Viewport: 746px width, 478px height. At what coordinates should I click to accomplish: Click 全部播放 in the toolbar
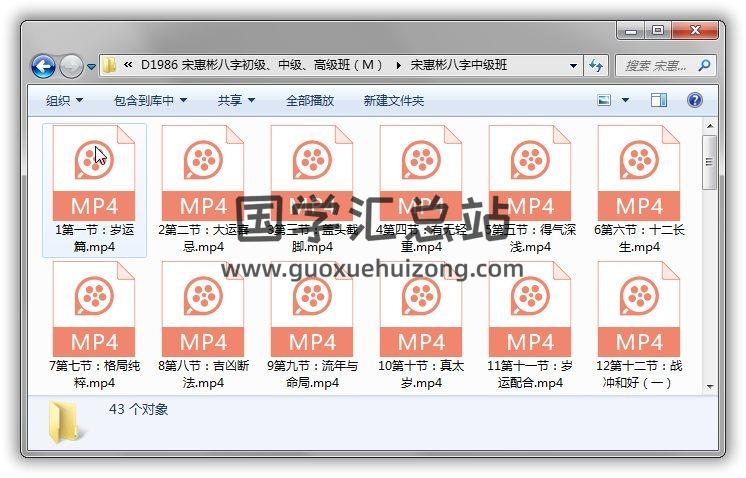pos(310,100)
